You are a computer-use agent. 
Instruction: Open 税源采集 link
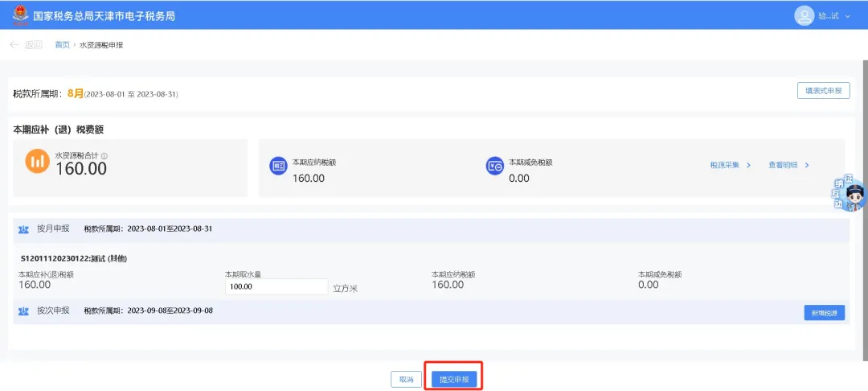point(729,165)
